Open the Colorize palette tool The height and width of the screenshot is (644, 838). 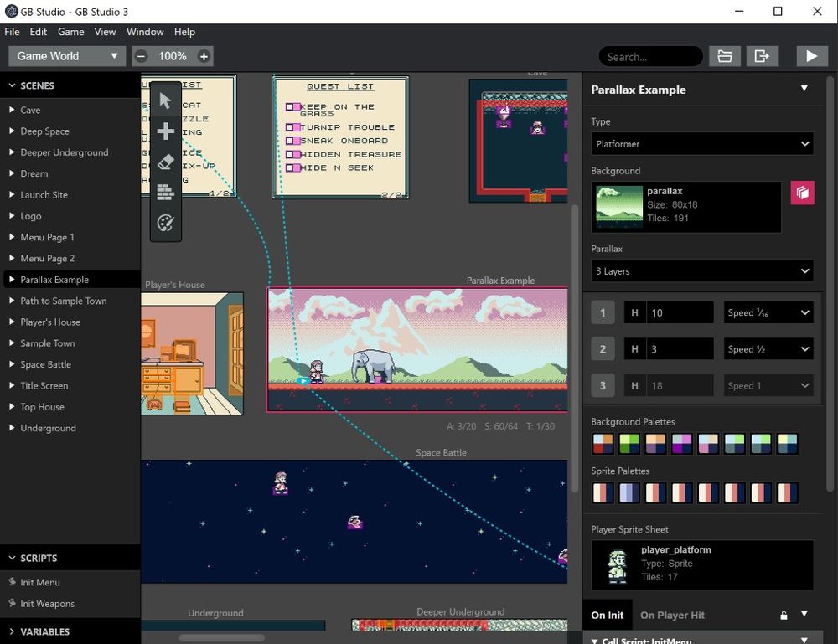[x=165, y=223]
